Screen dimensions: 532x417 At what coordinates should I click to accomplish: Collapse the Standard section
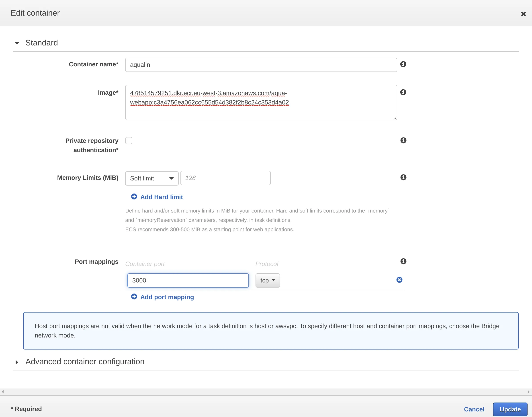point(17,43)
